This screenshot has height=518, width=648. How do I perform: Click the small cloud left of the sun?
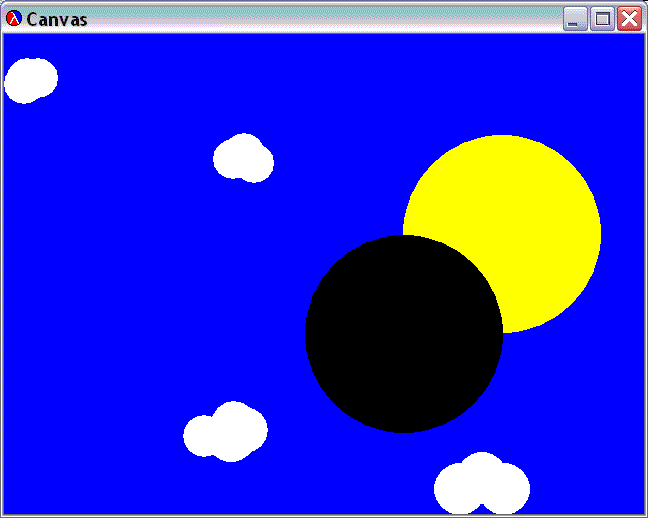pyautogui.click(x=243, y=159)
